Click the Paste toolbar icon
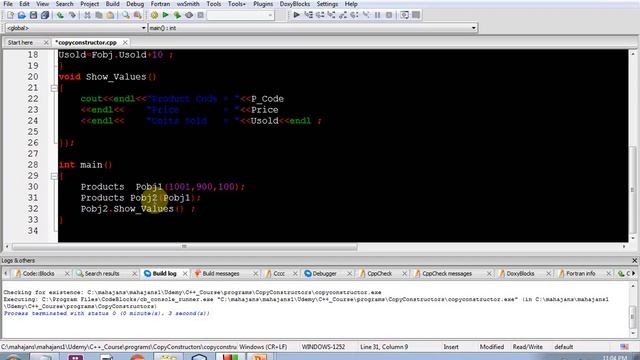 pyautogui.click(x=110, y=15)
